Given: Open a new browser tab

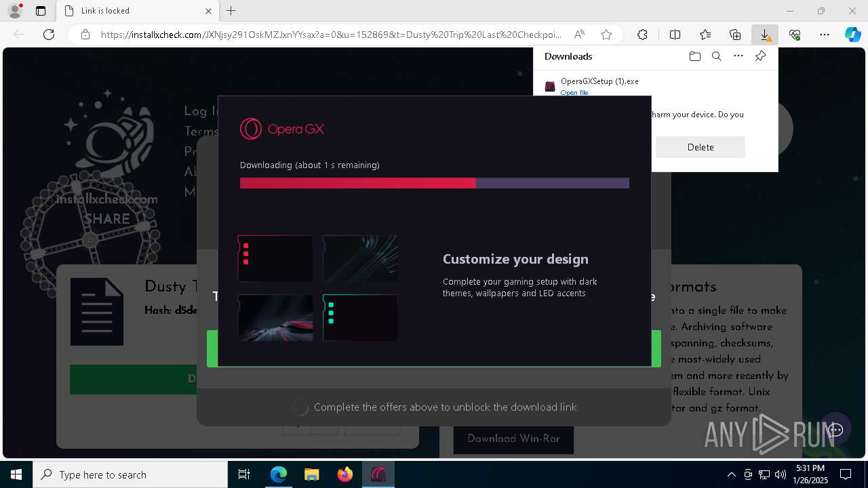Looking at the screenshot, I should pyautogui.click(x=231, y=11).
